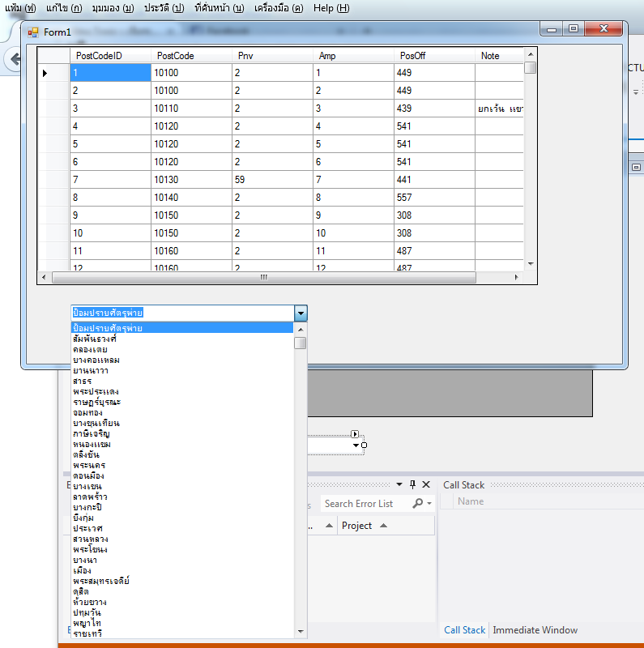The width and height of the screenshot is (644, 648).
Task: Click the Search Error List magnifier icon
Action: (x=418, y=504)
